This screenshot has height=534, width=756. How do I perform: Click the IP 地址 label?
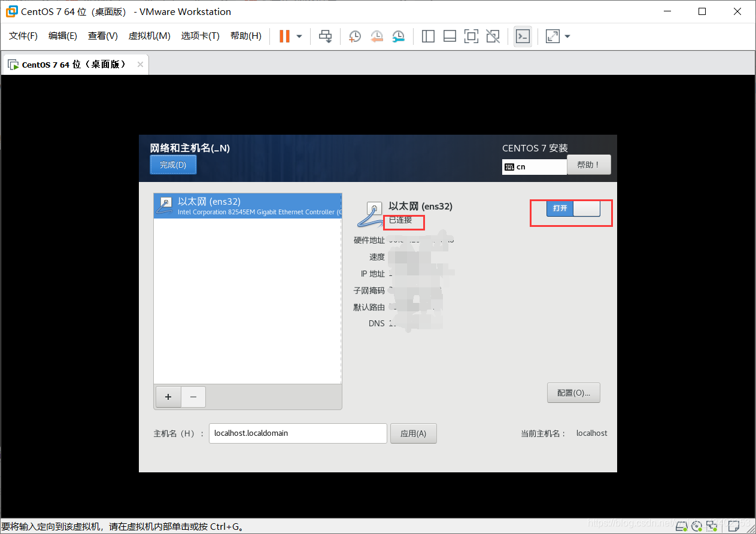tap(373, 274)
